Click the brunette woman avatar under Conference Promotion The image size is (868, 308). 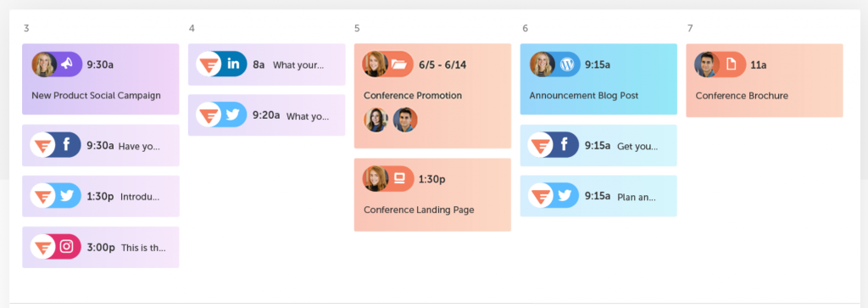tap(376, 120)
